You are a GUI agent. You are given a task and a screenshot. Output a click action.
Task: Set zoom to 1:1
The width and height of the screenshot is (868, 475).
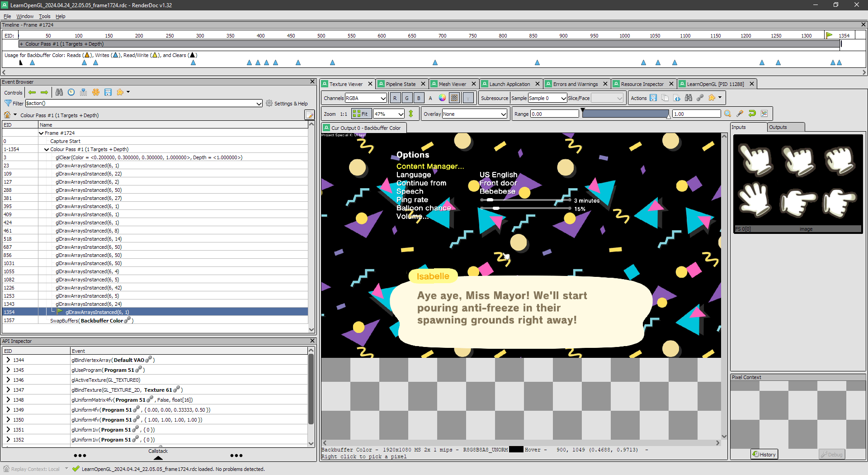[x=344, y=114]
